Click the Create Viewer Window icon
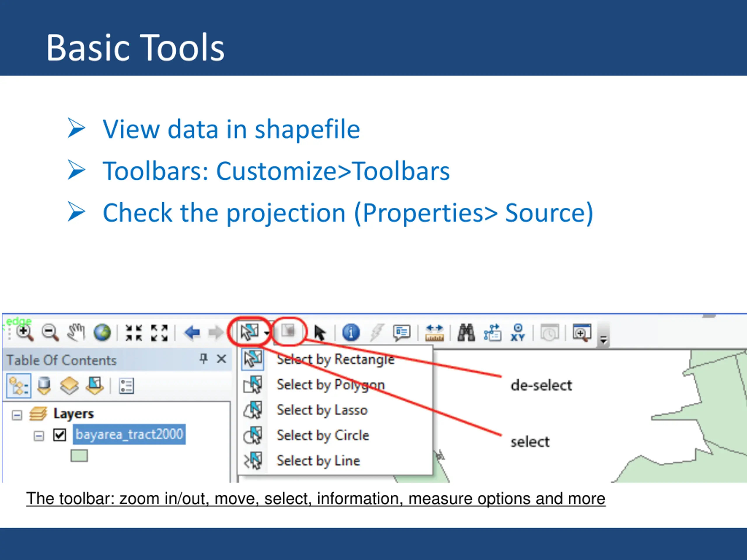The width and height of the screenshot is (747, 560). pyautogui.click(x=582, y=333)
